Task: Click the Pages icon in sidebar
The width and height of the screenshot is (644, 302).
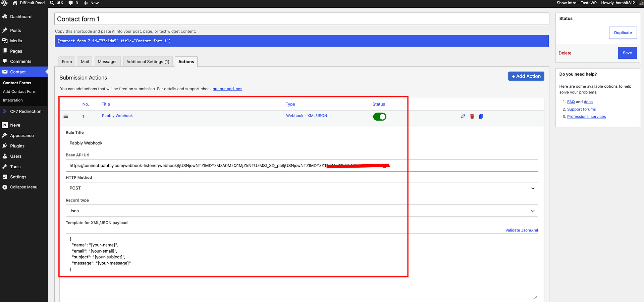Action: point(5,51)
